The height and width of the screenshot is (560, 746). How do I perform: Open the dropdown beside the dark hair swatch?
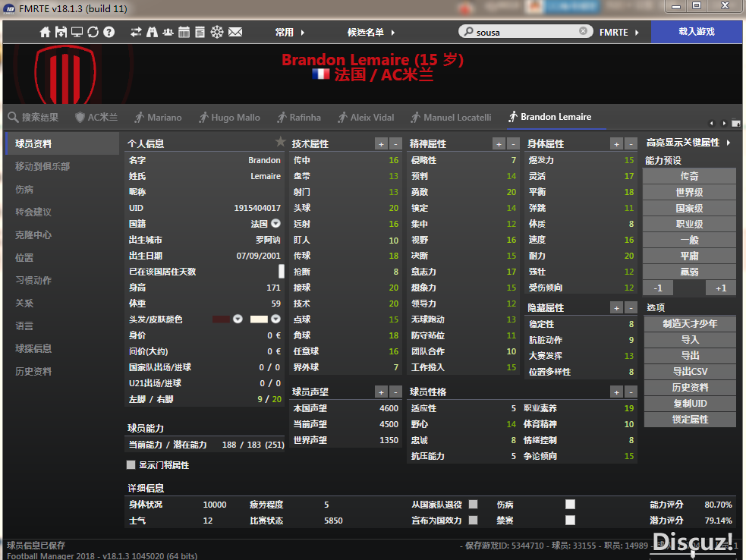tap(238, 319)
